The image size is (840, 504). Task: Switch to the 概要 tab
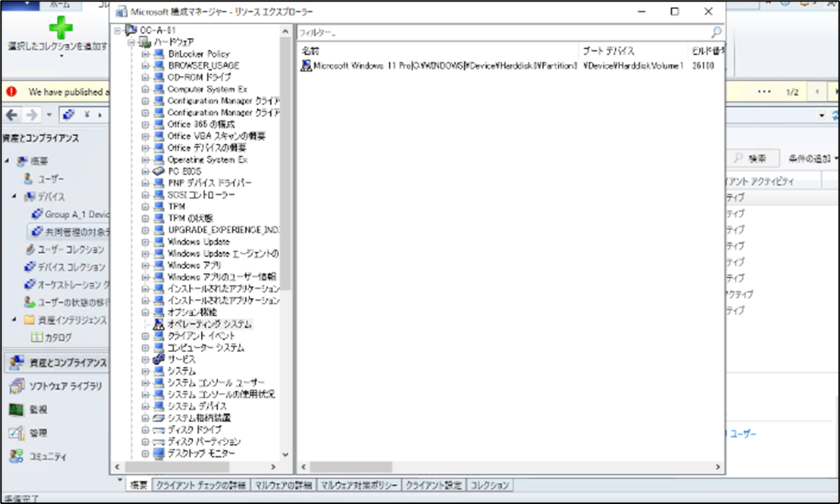[138, 485]
